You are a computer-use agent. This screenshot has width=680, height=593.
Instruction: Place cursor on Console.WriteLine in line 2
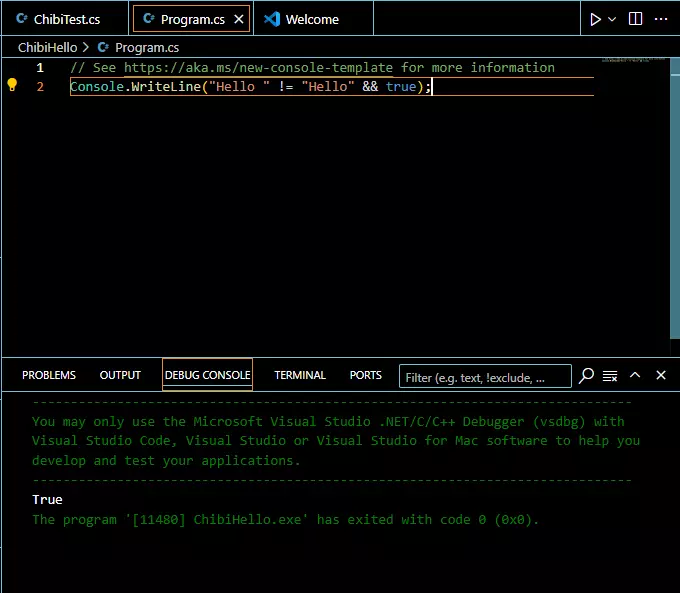(x=135, y=86)
